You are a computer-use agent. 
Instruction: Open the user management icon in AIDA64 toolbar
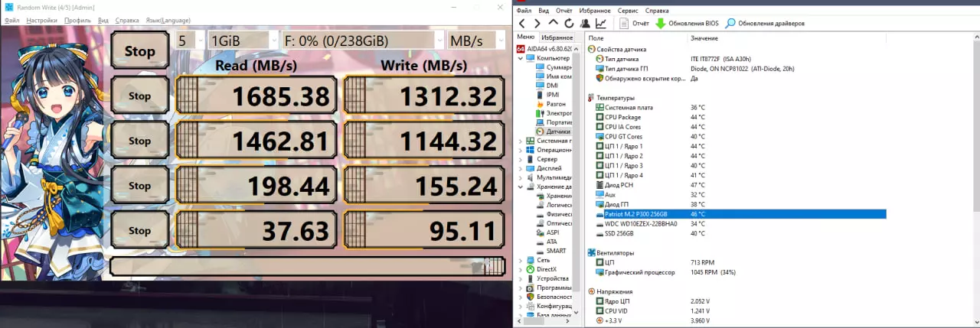[x=585, y=24]
